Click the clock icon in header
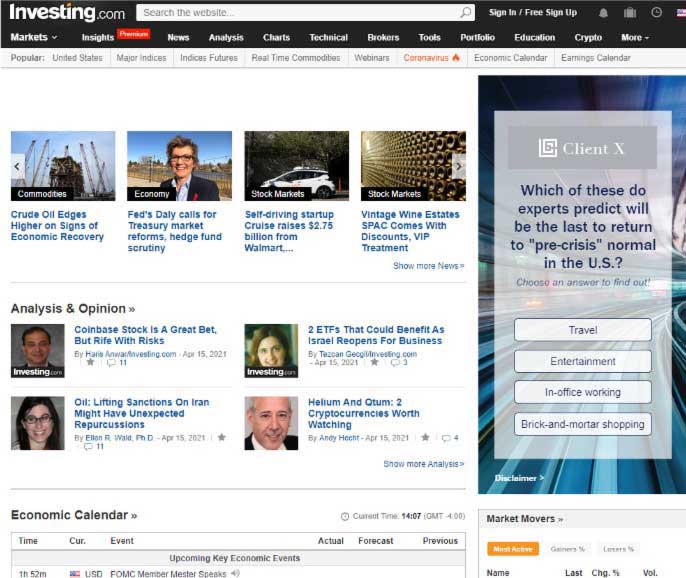Viewport: 686px width, 578px height. pos(656,12)
